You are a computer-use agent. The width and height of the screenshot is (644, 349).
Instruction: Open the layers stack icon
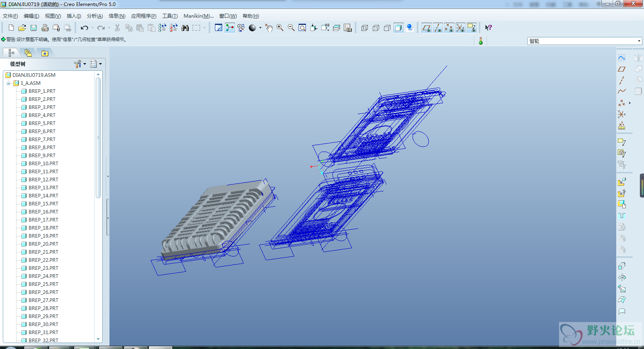(x=336, y=28)
